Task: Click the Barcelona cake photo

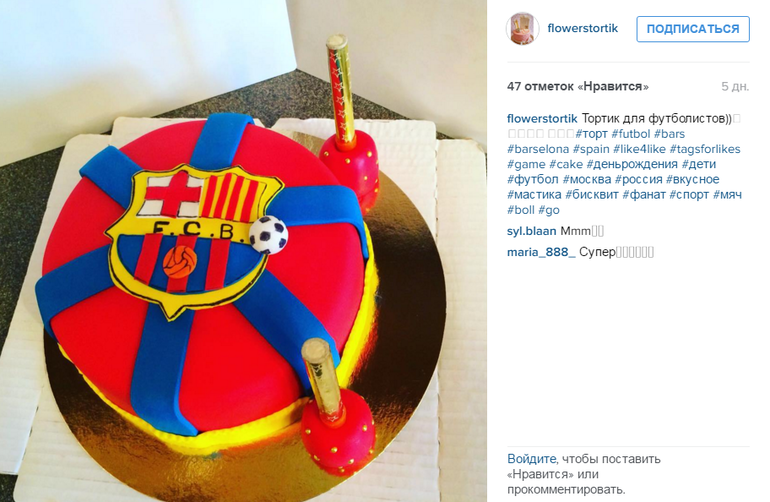Action: [x=244, y=251]
